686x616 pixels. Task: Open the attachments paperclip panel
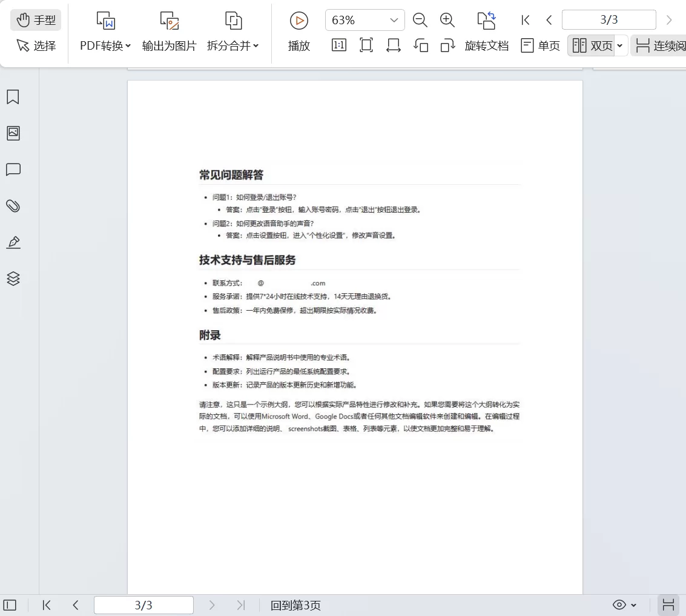[x=13, y=206]
